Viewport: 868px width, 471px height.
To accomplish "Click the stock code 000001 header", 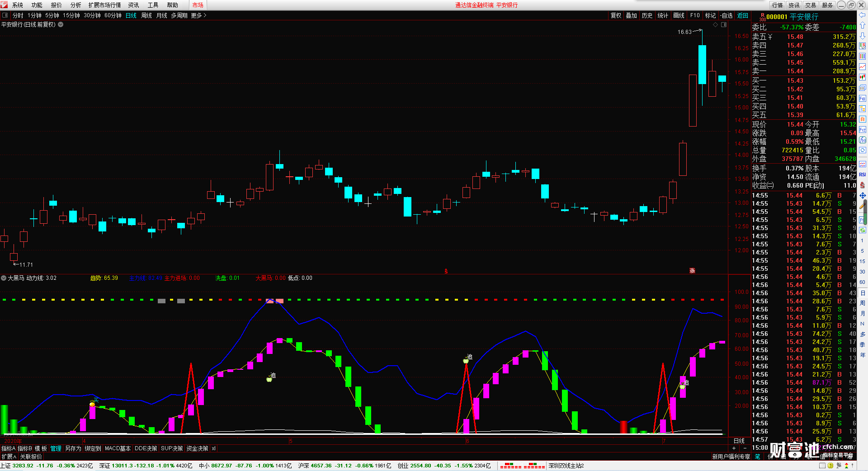I will click(x=777, y=17).
